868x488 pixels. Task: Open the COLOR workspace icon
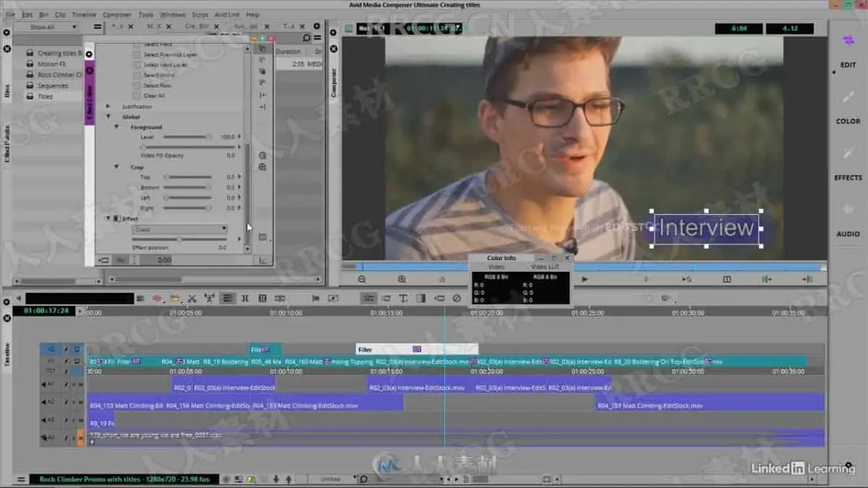point(848,97)
